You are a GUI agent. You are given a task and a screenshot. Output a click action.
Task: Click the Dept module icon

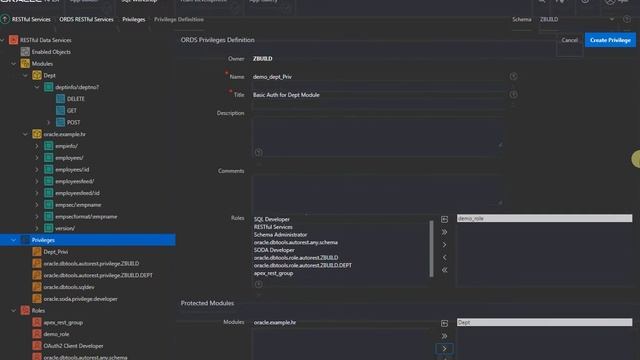[37, 76]
